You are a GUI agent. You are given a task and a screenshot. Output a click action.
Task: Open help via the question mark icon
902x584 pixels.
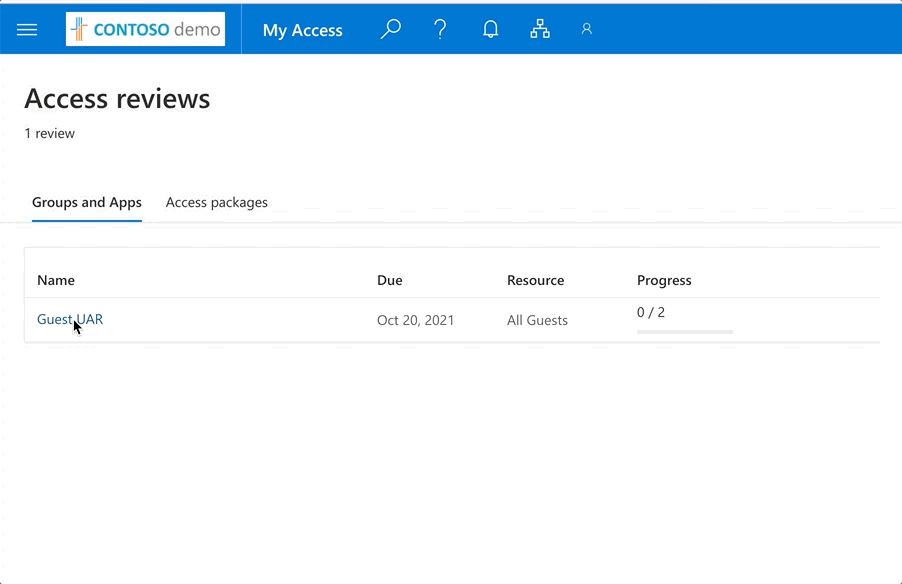tap(440, 29)
